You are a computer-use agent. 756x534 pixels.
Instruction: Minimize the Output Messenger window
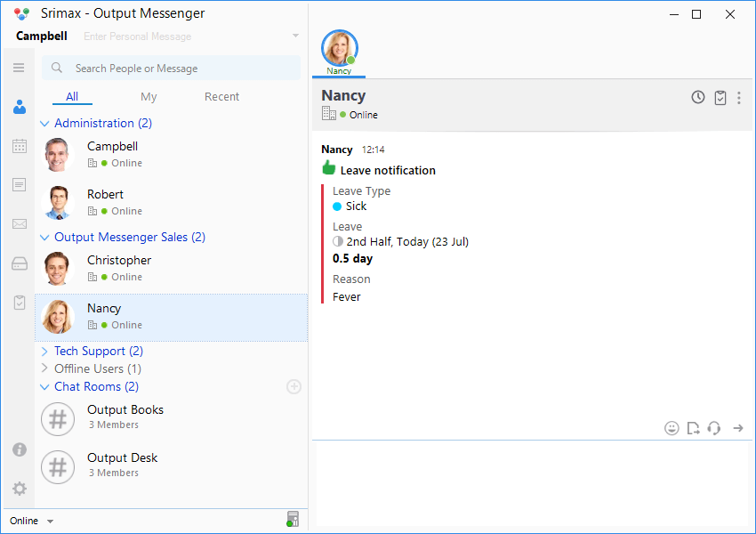[674, 14]
